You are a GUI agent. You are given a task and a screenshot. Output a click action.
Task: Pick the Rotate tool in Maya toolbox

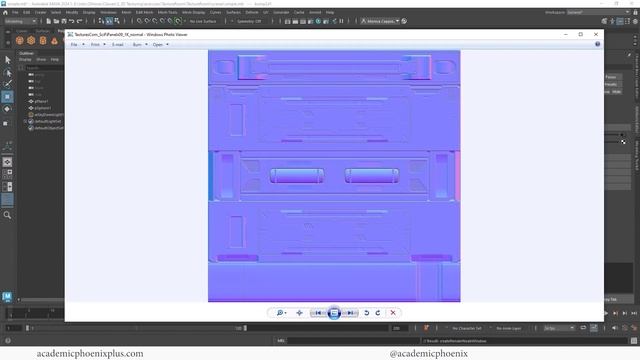coord(7,109)
